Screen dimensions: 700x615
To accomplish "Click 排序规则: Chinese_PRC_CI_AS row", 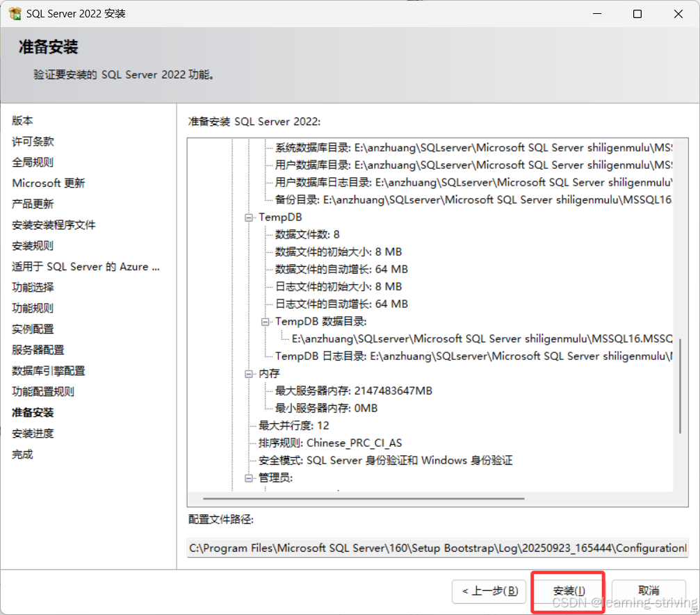I will [330, 443].
